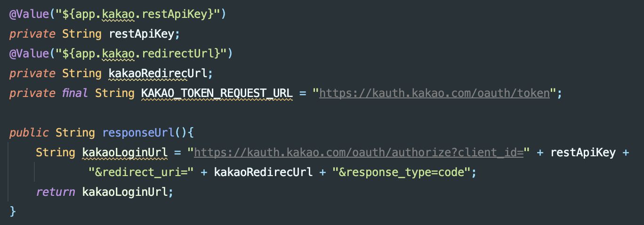The image size is (644, 225).
Task: Open the oauth/authorize?client_id= URL link
Action: point(359,153)
